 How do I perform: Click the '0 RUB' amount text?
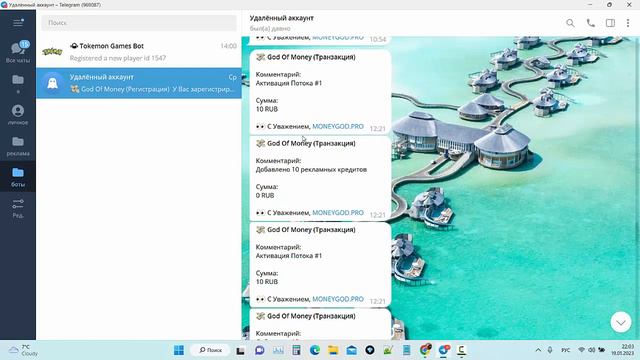pos(265,196)
